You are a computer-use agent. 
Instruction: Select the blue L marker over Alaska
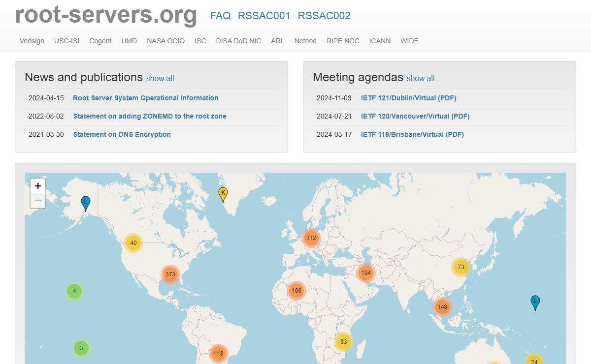[86, 204]
